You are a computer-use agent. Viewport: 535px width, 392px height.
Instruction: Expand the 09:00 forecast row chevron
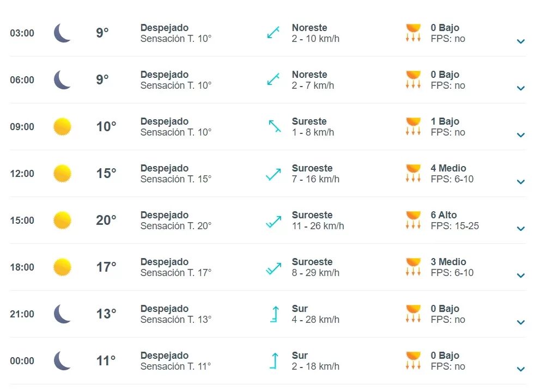tap(521, 135)
